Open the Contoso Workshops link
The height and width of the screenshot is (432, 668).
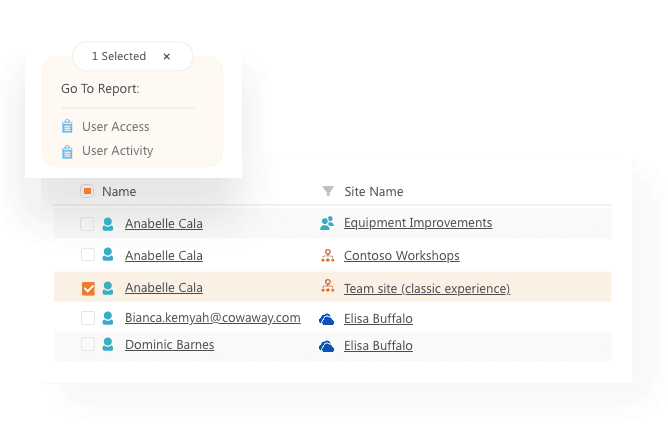click(x=401, y=256)
